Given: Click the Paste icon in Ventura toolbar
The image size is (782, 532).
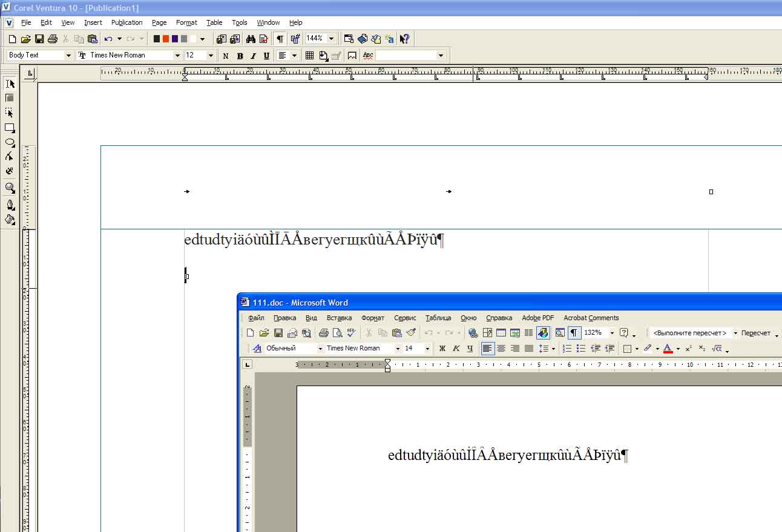Looking at the screenshot, I should pyautogui.click(x=92, y=39).
